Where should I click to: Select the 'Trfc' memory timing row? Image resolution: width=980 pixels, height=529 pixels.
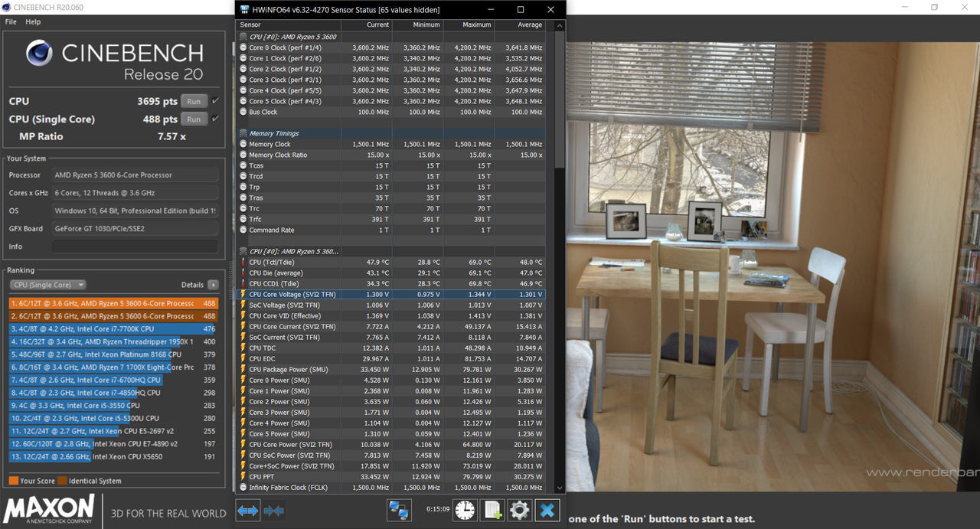[x=390, y=219]
